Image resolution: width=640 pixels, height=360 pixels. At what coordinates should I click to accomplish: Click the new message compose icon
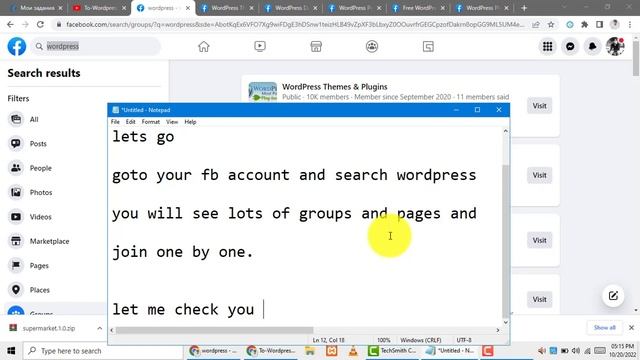tap(613, 296)
